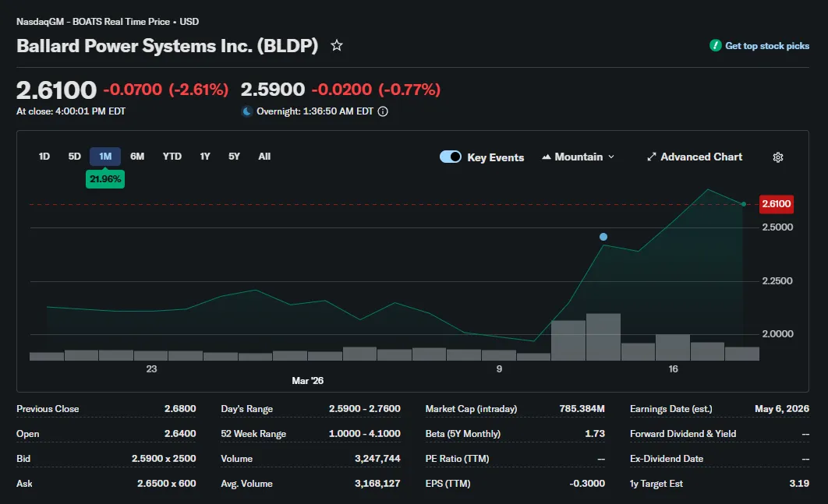
Task: Show the 1Y chart range
Action: (x=205, y=157)
